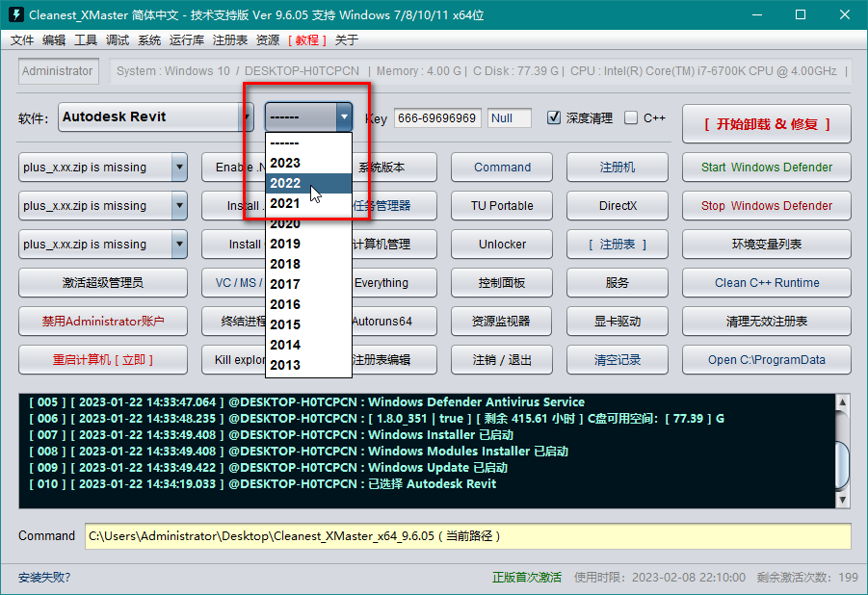Screen dimensions: 868x595
Task: Open the 资源 menu
Action: point(268,39)
